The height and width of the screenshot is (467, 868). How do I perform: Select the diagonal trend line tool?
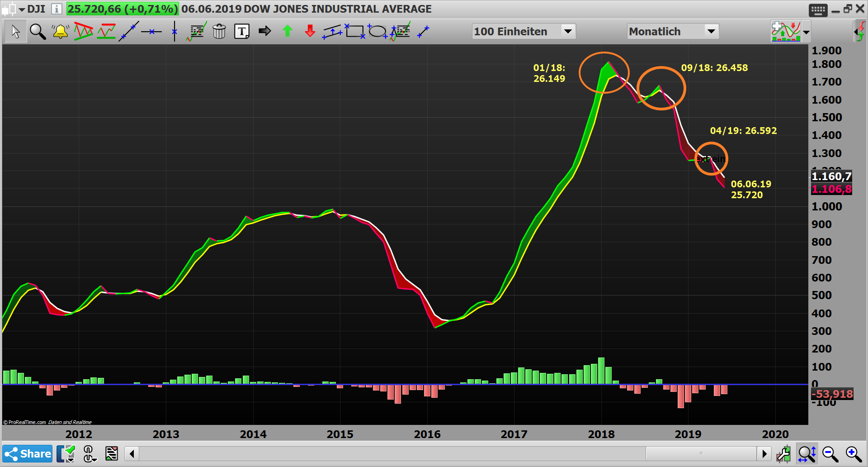(129, 32)
